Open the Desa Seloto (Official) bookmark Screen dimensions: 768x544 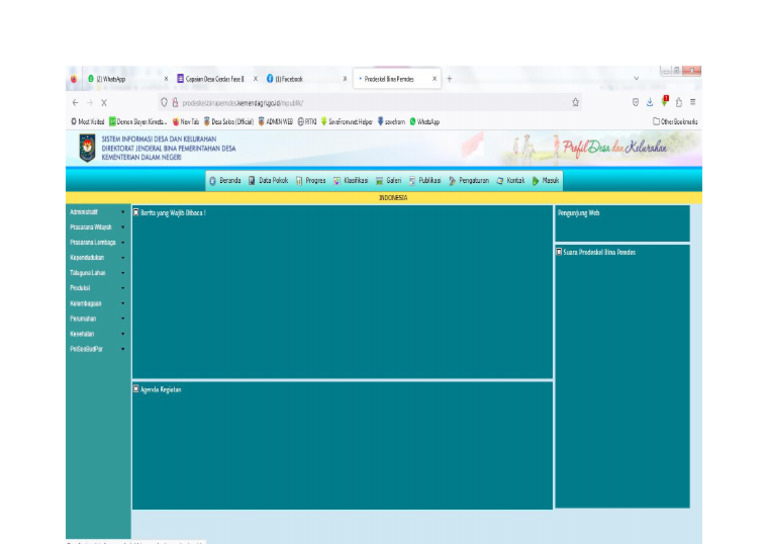point(228,121)
